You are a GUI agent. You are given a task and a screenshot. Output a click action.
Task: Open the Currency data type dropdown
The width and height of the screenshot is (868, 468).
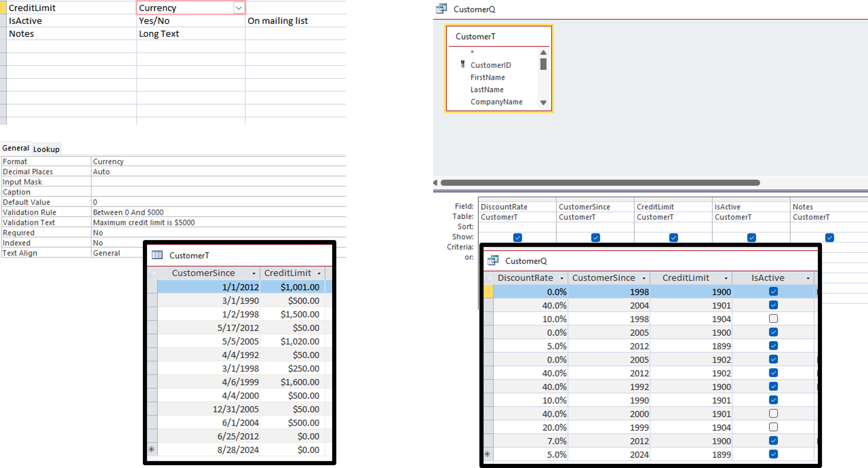(x=239, y=8)
